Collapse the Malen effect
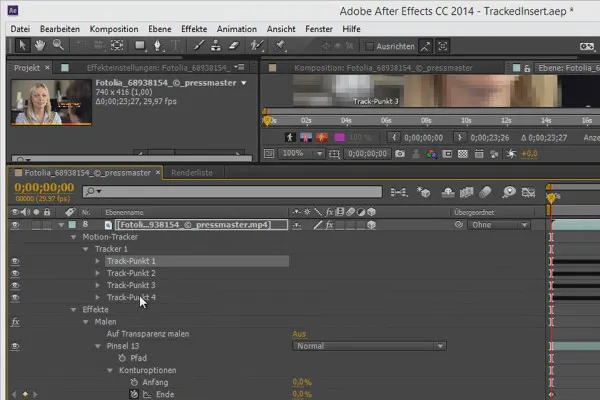The image size is (600, 400). tap(86, 322)
